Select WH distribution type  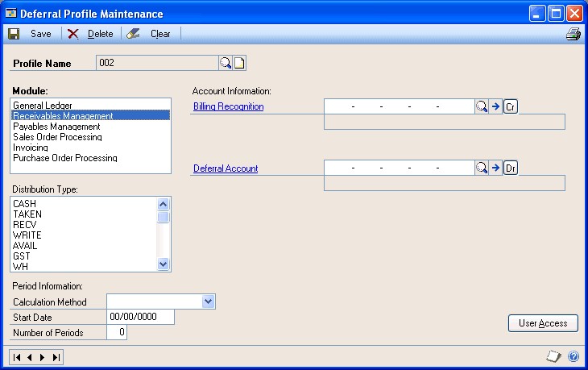84,267
